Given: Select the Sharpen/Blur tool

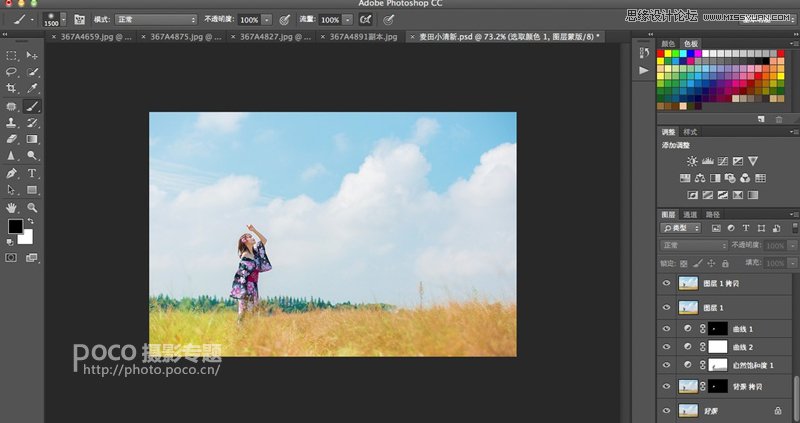Looking at the screenshot, I should 11,156.
